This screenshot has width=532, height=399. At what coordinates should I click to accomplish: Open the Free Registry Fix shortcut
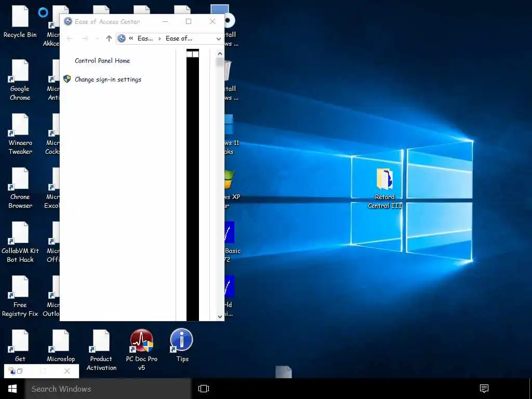20,296
